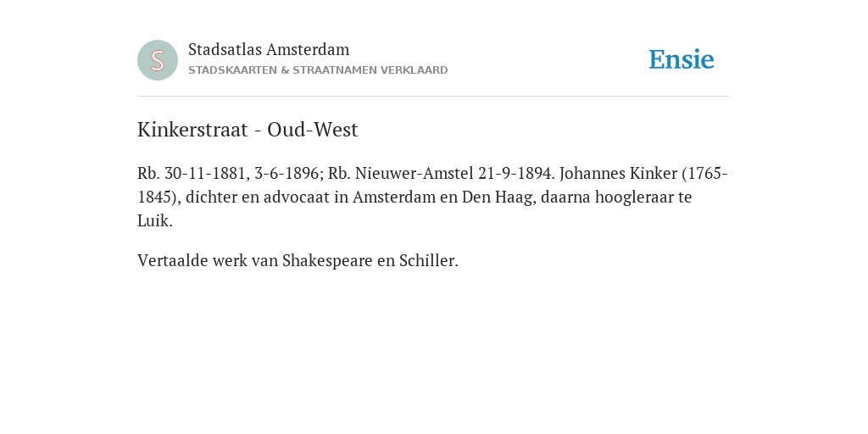Click the paragraph starting with Rb. 30-11-1881
This screenshot has width=868, height=434.
[x=432, y=197]
